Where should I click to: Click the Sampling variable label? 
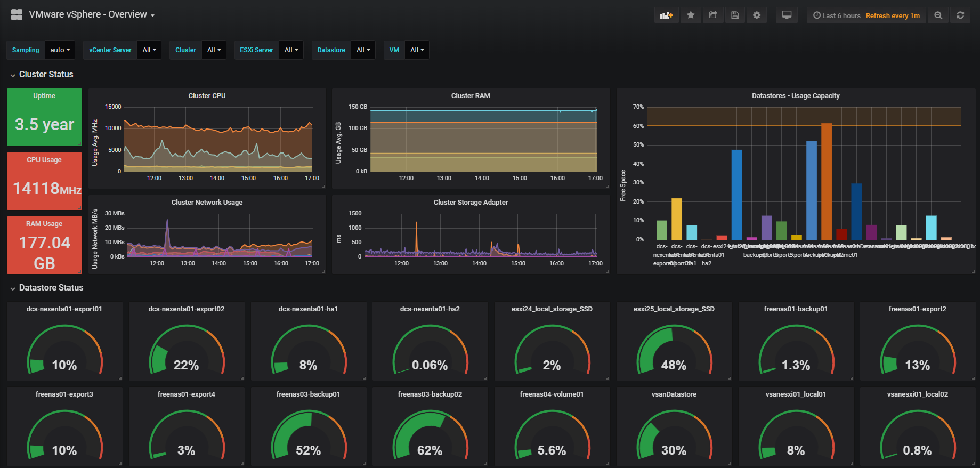[26, 50]
